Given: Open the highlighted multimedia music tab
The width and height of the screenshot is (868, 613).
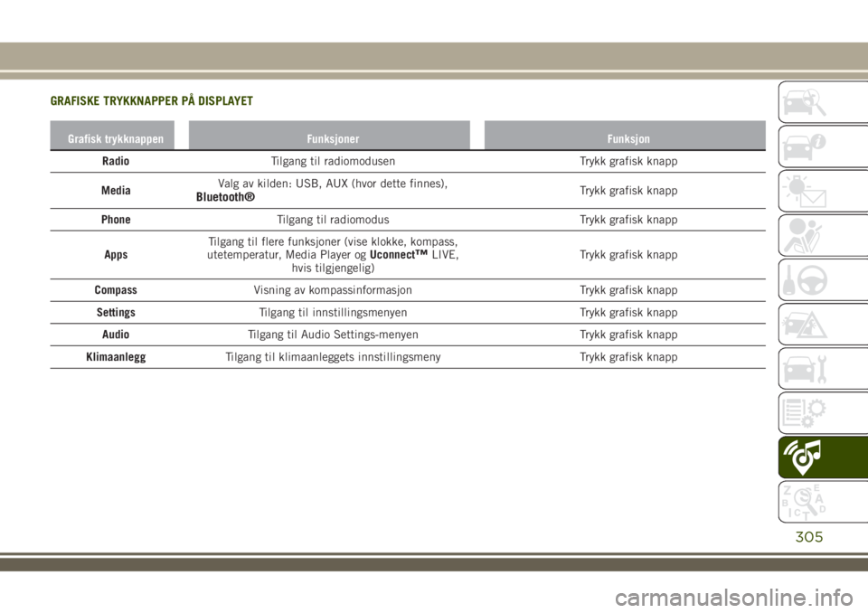Looking at the screenshot, I should pos(823,457).
